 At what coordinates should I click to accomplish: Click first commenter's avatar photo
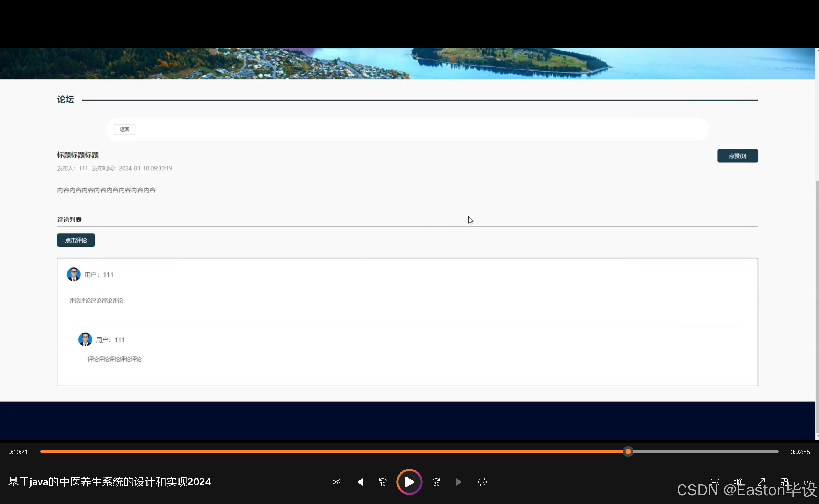pos(73,274)
